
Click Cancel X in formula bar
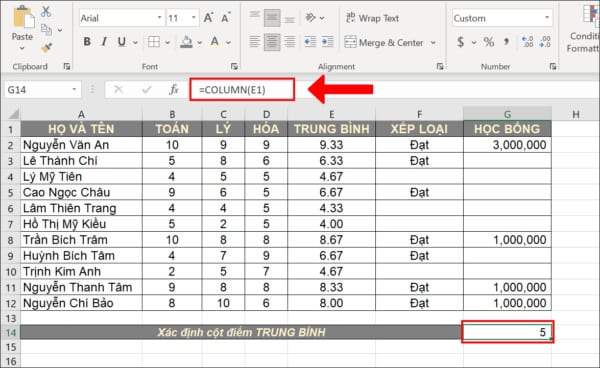point(118,90)
